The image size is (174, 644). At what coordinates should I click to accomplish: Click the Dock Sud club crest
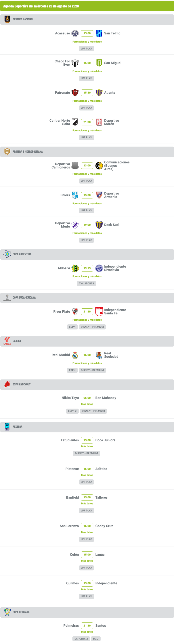pyautogui.click(x=99, y=225)
